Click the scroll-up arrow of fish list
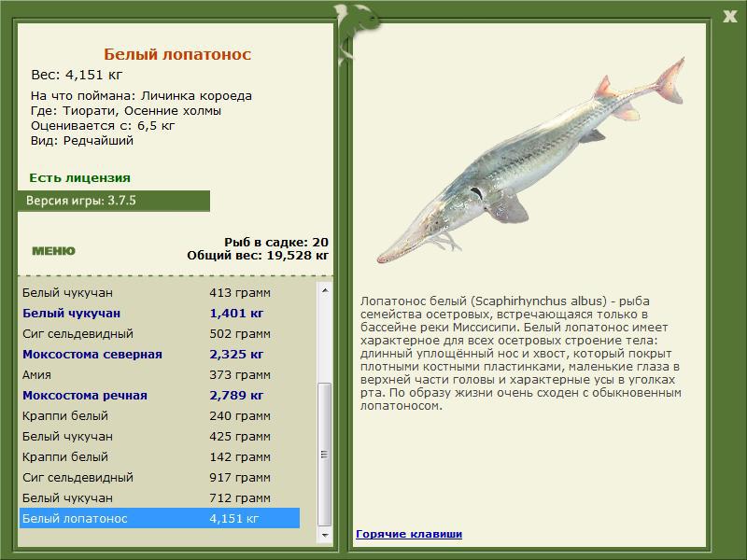 [325, 290]
